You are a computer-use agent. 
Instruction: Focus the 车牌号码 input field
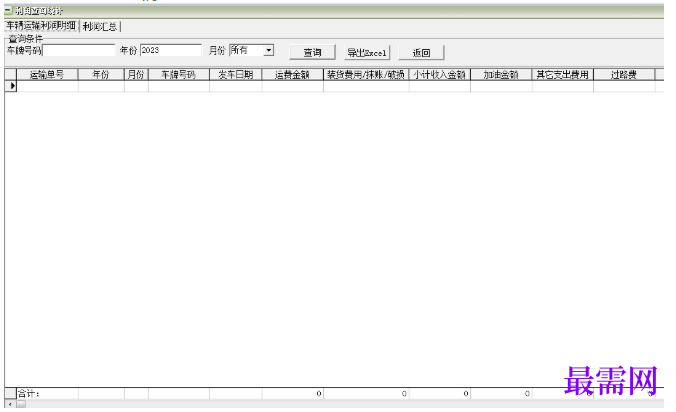79,50
